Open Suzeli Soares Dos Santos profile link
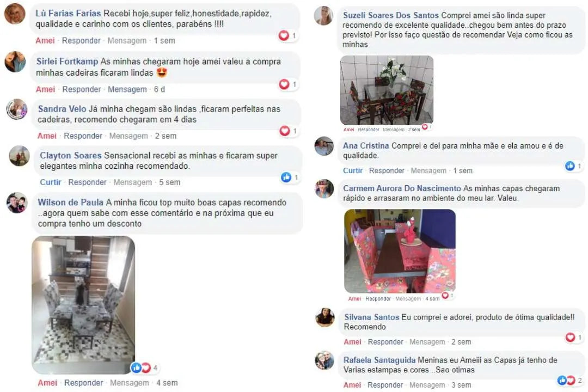The height and width of the screenshot is (392, 588). pos(391,15)
